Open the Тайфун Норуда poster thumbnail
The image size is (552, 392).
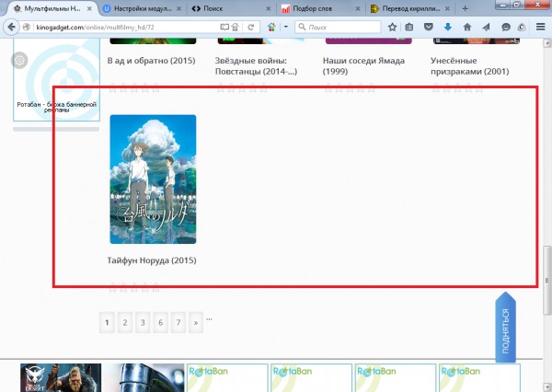click(153, 179)
